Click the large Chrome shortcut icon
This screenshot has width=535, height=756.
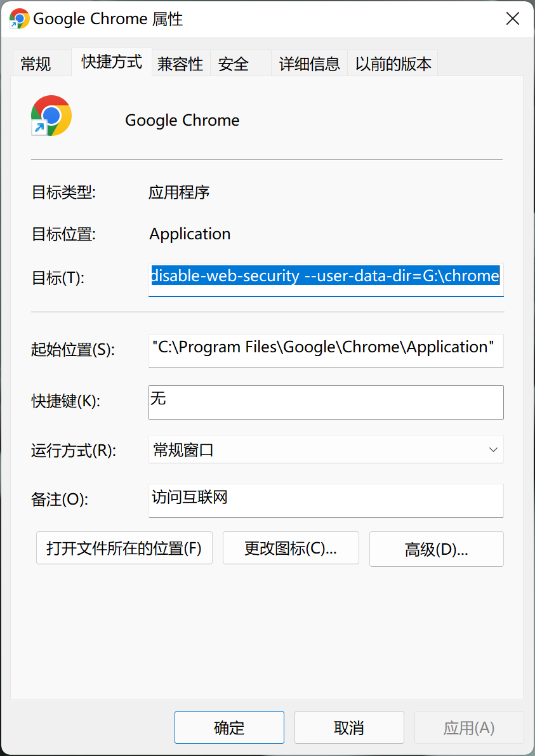pos(51,116)
